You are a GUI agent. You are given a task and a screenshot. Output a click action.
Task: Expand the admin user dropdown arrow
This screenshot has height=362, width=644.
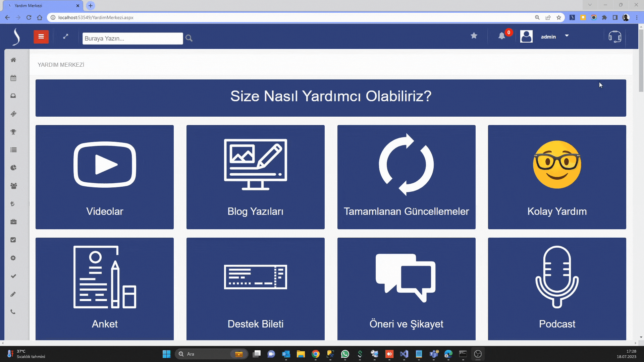(x=567, y=36)
